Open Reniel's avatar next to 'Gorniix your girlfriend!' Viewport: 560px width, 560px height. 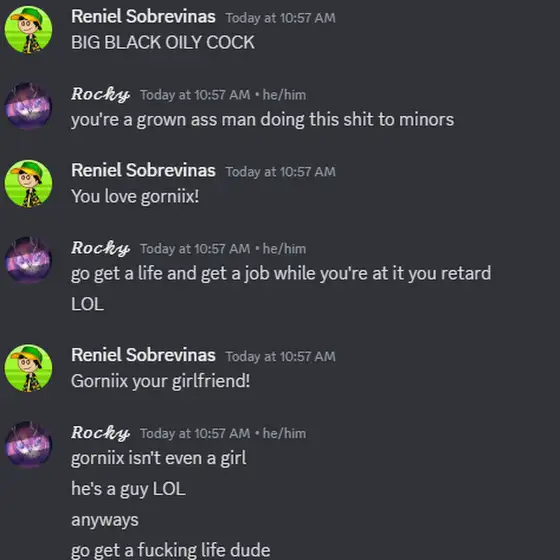coord(28,368)
